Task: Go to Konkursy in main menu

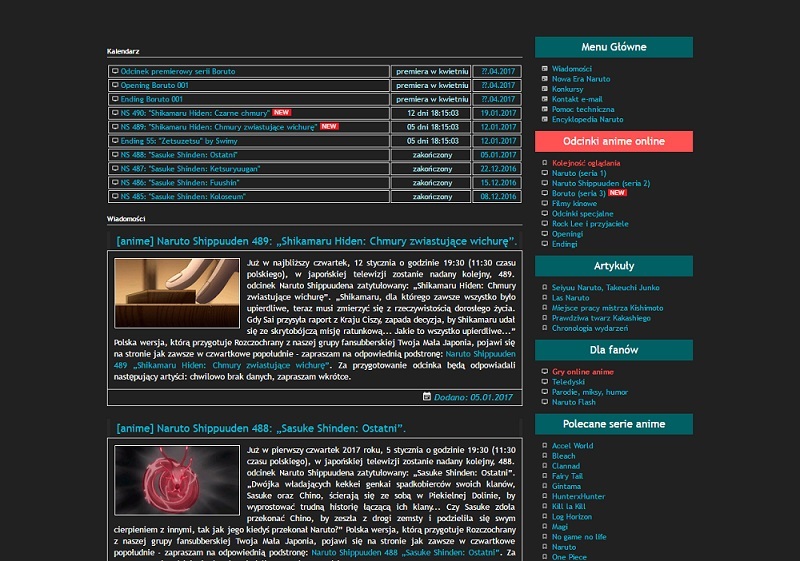Action: [567, 89]
